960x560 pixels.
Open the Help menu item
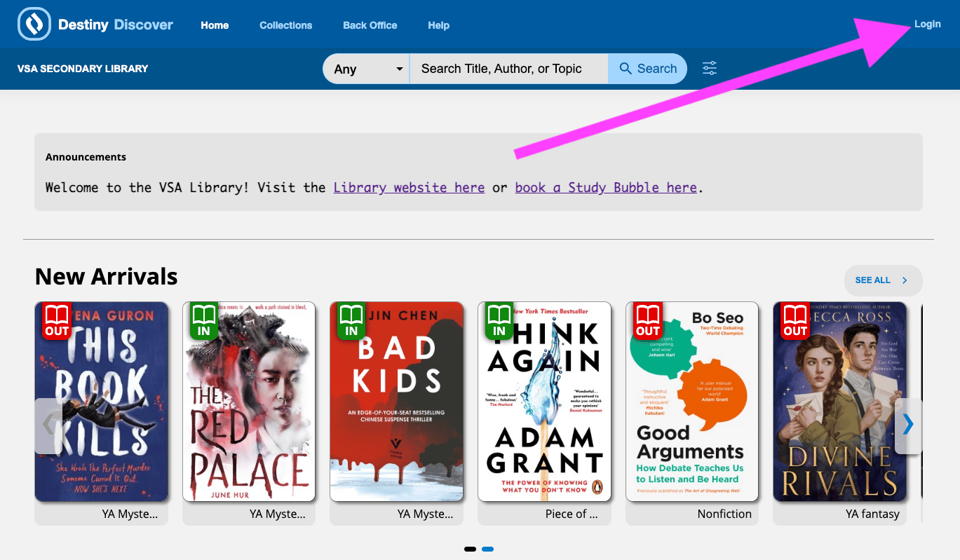[x=438, y=25]
